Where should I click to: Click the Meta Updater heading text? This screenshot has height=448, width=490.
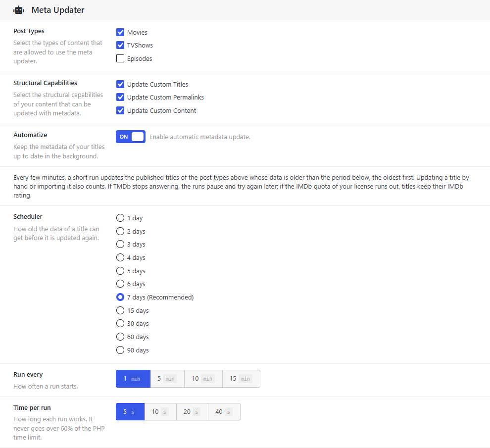click(58, 10)
